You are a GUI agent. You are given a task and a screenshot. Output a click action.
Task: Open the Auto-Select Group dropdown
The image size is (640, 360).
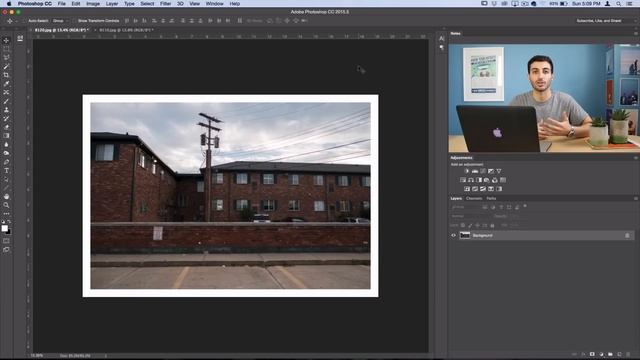[60, 21]
